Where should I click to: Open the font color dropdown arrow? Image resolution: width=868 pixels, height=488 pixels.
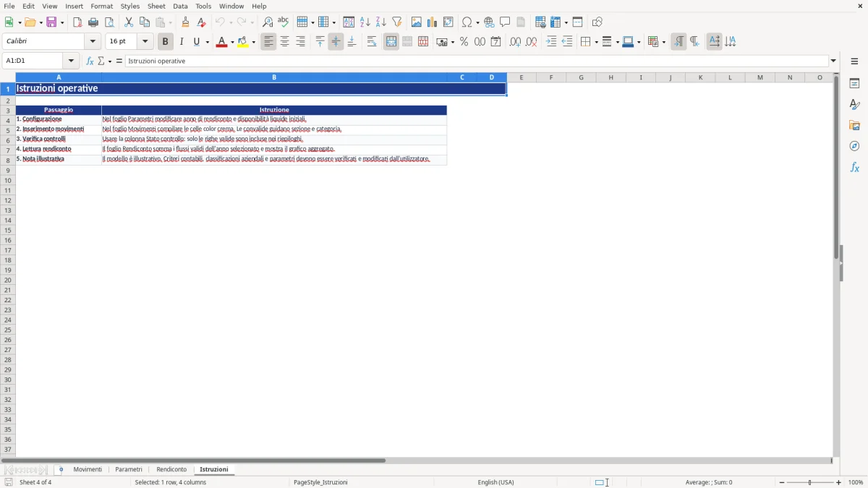231,42
